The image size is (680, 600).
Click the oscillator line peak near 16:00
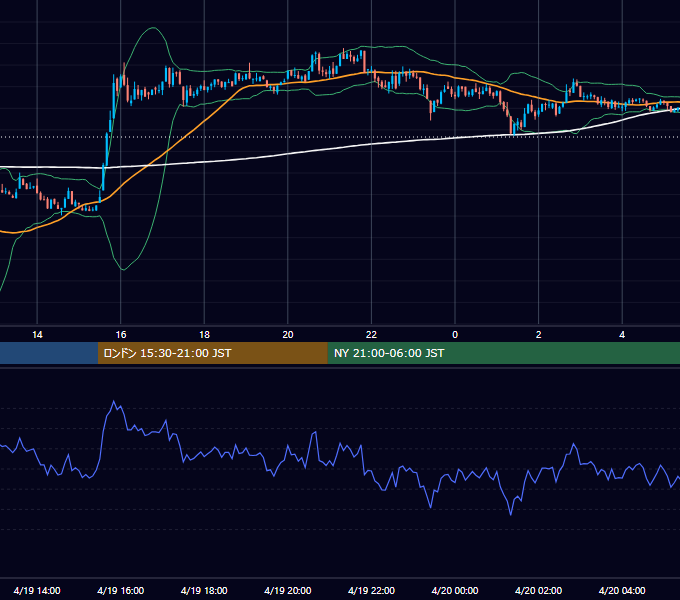tap(114, 401)
